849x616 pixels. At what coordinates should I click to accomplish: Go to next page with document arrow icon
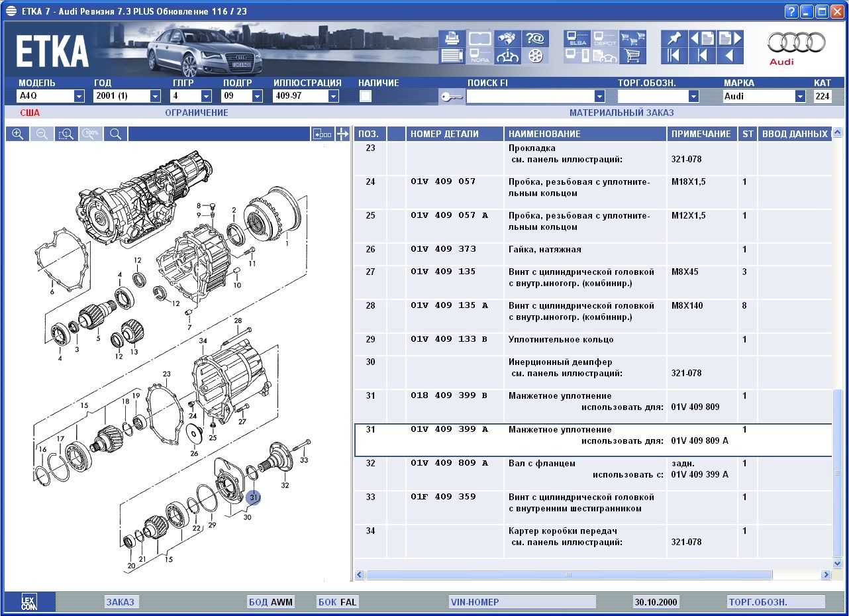(730, 38)
